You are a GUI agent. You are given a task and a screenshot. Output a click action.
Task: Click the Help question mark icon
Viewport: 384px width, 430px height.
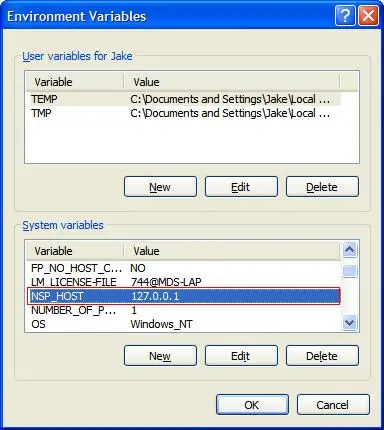345,15
